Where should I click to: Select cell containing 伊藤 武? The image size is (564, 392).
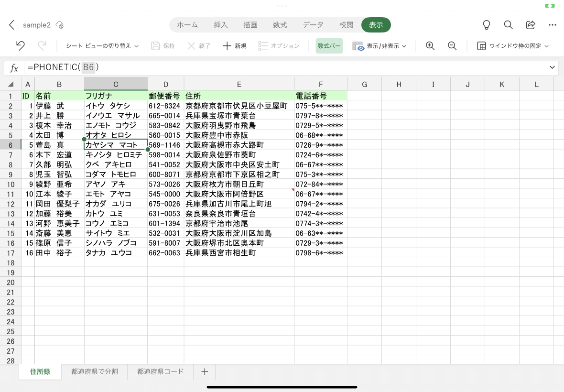(59, 106)
